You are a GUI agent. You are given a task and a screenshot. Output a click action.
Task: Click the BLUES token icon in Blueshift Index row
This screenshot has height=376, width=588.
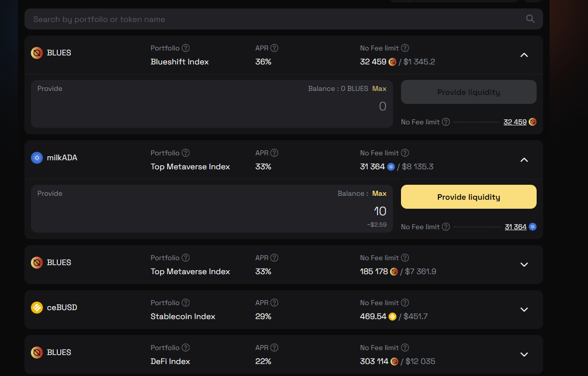coord(37,53)
